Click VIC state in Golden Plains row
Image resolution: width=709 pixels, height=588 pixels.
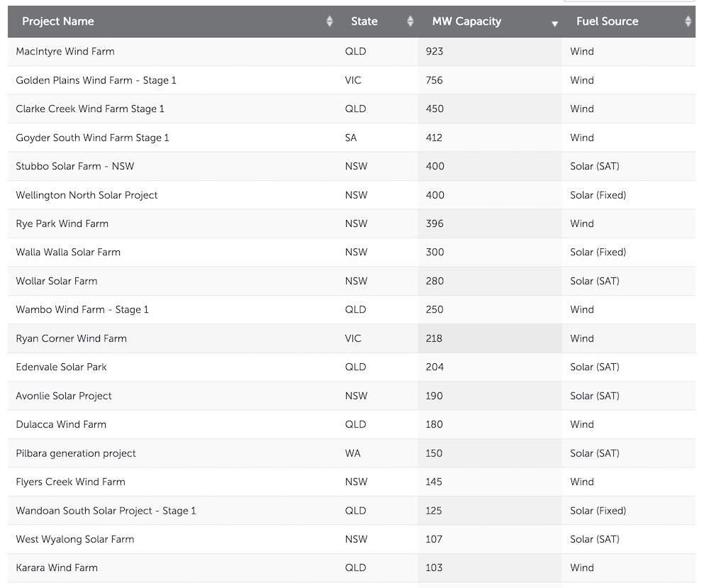353,81
